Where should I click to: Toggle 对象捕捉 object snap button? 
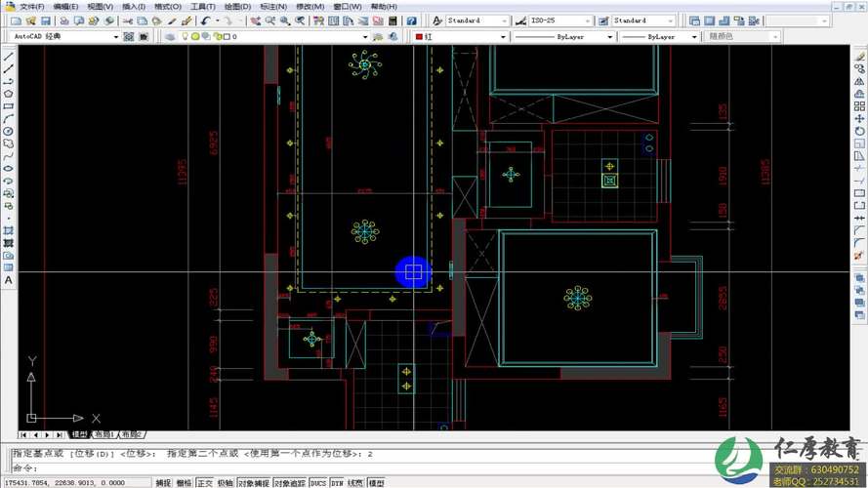tap(255, 483)
